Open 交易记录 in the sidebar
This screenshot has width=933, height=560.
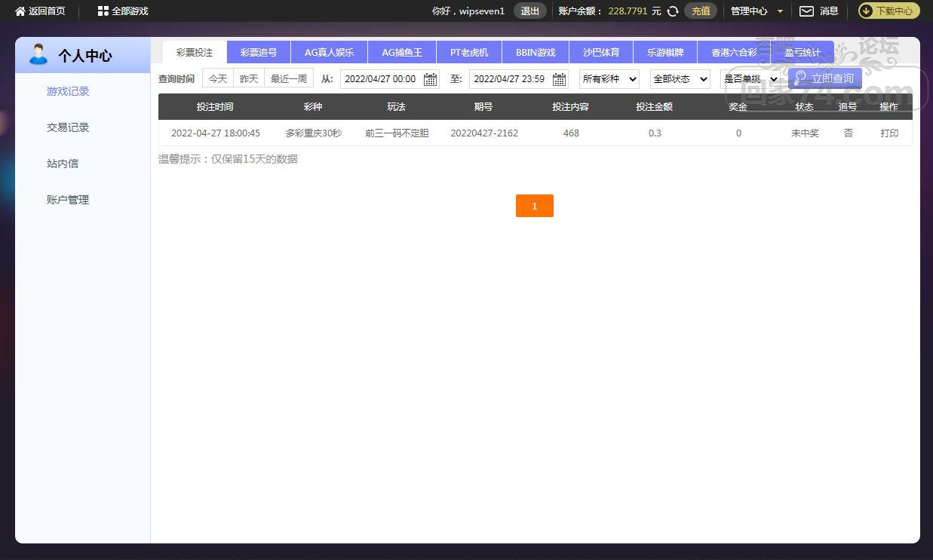[68, 127]
